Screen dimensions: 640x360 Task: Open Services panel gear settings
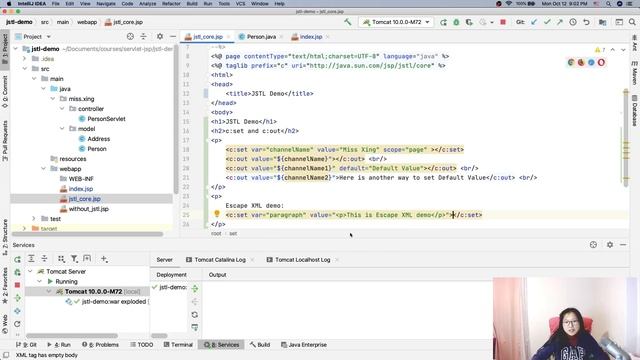(x=610, y=244)
